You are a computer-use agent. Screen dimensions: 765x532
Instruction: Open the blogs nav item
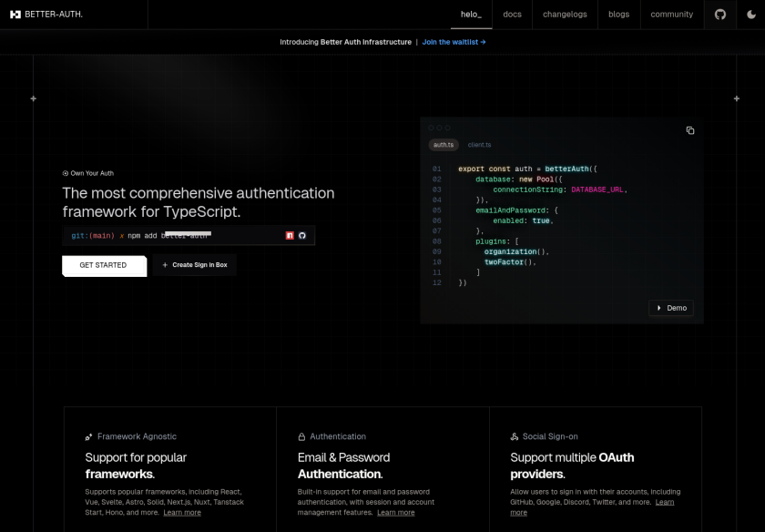618,15
